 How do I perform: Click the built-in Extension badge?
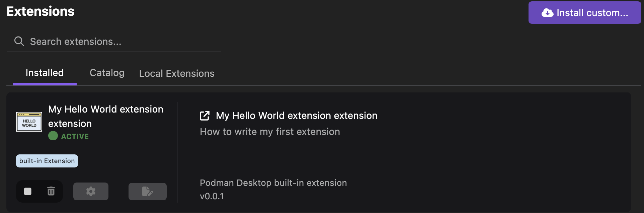(x=47, y=161)
